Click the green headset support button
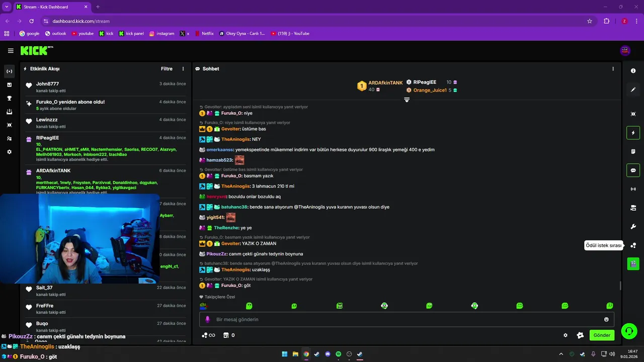This screenshot has height=362, width=644. [629, 331]
